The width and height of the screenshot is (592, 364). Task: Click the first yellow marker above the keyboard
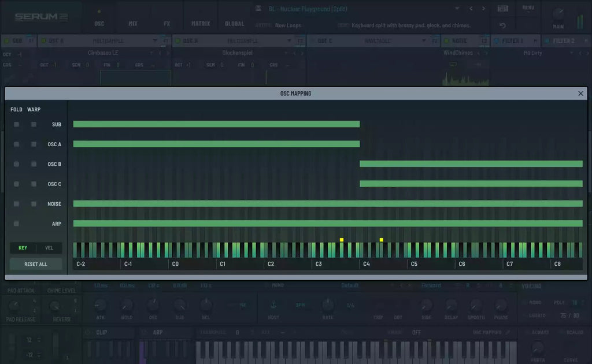342,239
